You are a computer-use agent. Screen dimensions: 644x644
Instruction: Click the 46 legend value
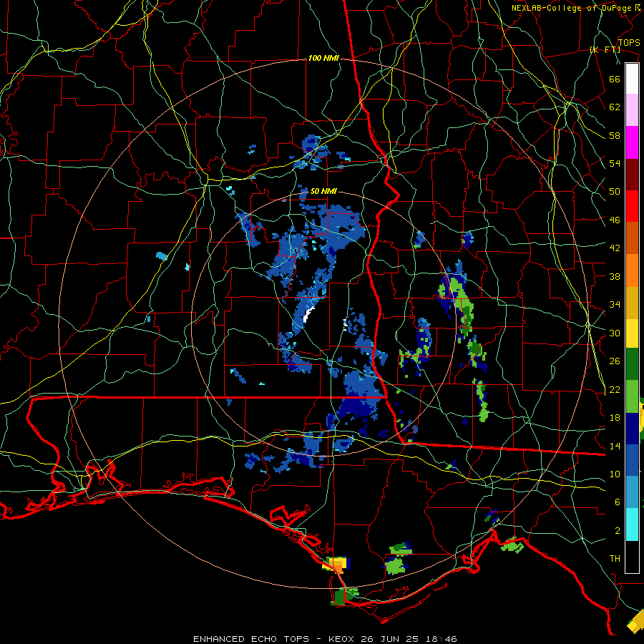pyautogui.click(x=615, y=220)
